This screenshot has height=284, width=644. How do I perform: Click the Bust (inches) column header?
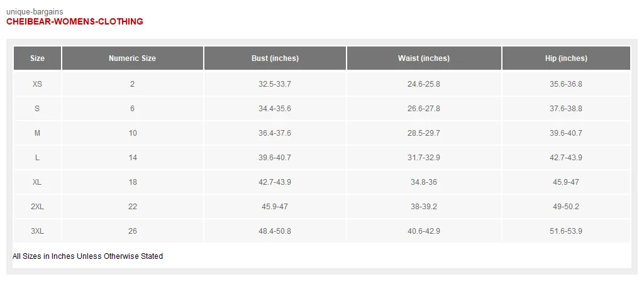275,58
